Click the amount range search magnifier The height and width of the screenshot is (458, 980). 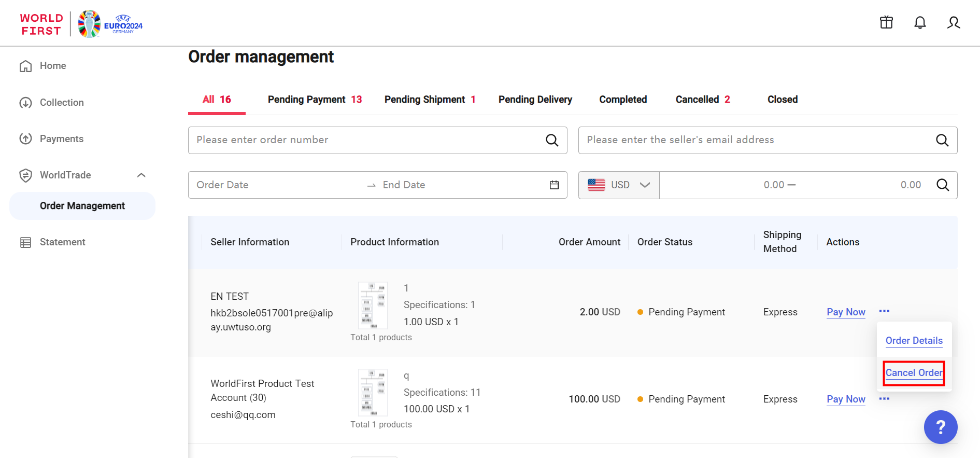(x=943, y=185)
